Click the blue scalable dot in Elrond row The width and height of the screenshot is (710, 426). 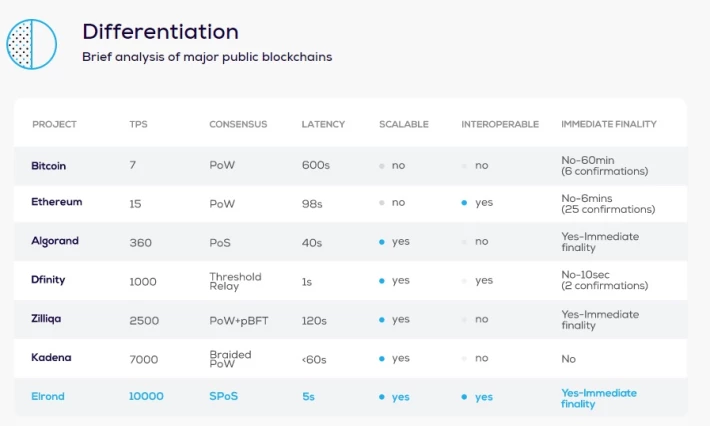coord(382,397)
